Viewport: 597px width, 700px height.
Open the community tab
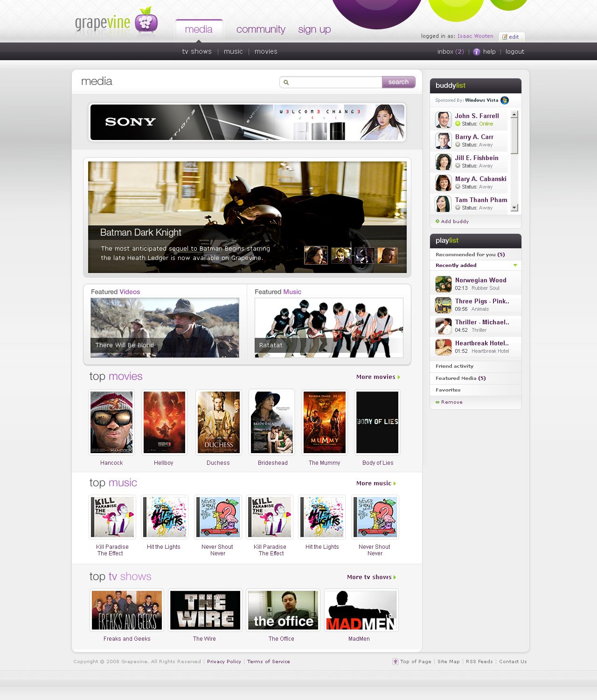coord(261,29)
